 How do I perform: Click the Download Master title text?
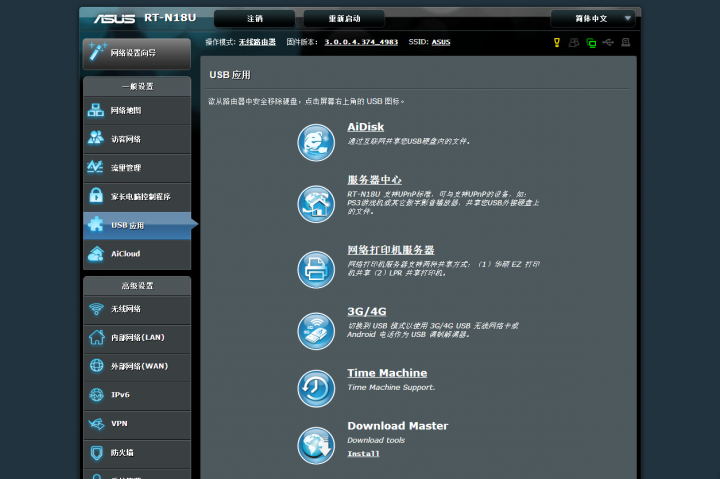pos(398,426)
